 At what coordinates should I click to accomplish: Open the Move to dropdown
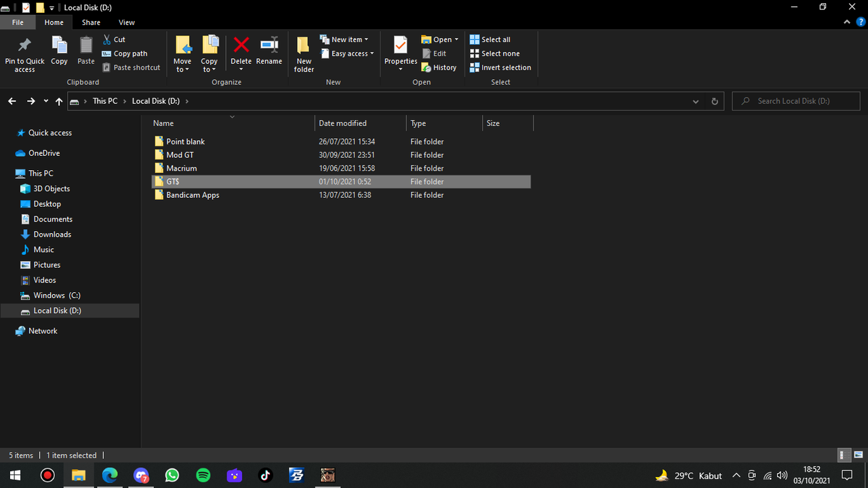click(x=182, y=54)
